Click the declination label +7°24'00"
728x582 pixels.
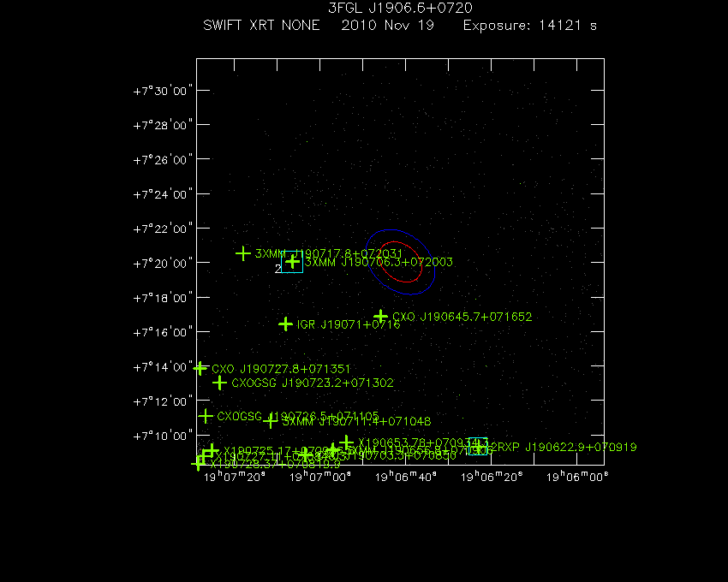[x=163, y=194]
